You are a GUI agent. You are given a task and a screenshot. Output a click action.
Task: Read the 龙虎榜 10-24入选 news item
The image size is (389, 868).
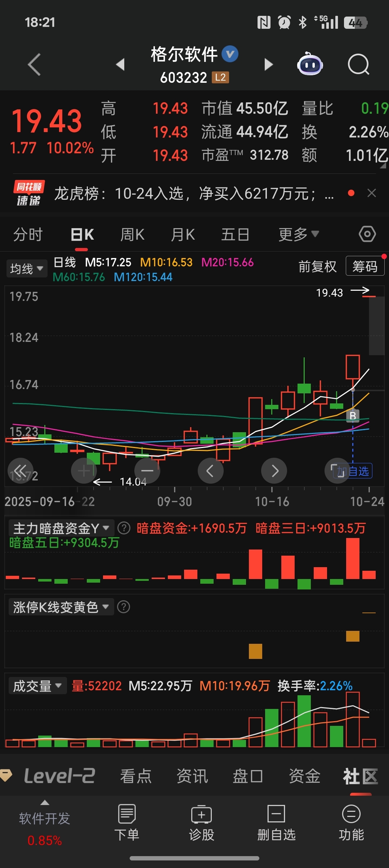[x=194, y=194]
